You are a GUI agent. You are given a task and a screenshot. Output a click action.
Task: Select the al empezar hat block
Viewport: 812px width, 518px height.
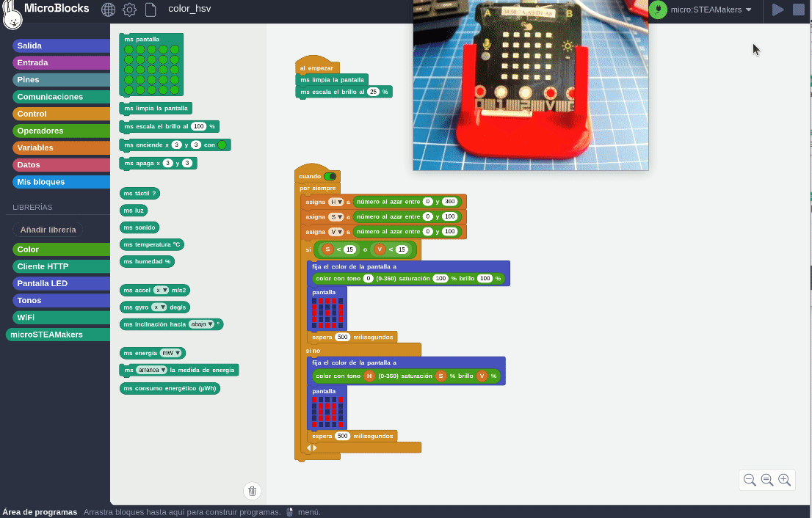click(317, 67)
